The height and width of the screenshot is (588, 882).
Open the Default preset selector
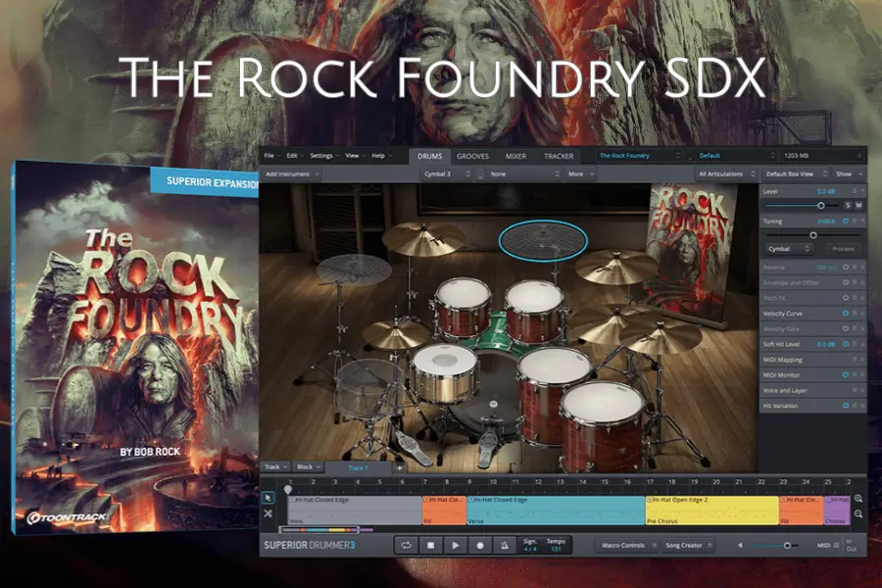pos(736,156)
